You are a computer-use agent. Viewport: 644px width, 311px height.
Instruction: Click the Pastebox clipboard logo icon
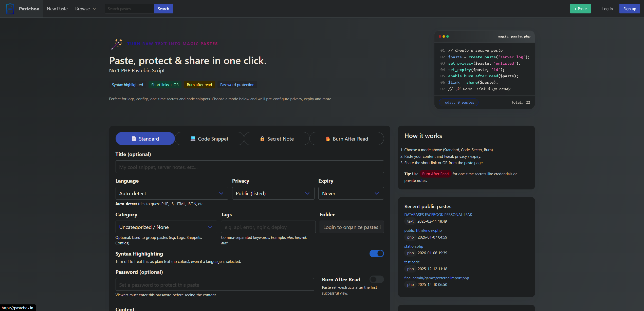click(10, 9)
